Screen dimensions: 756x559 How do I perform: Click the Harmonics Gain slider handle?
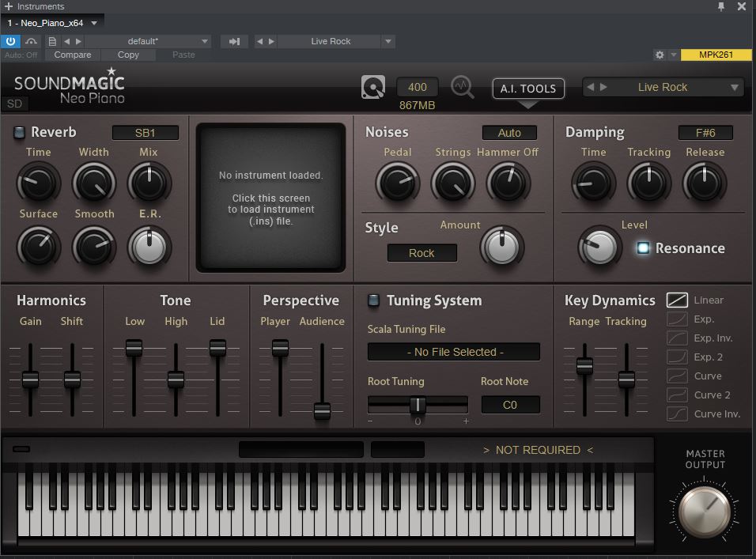[x=30, y=380]
